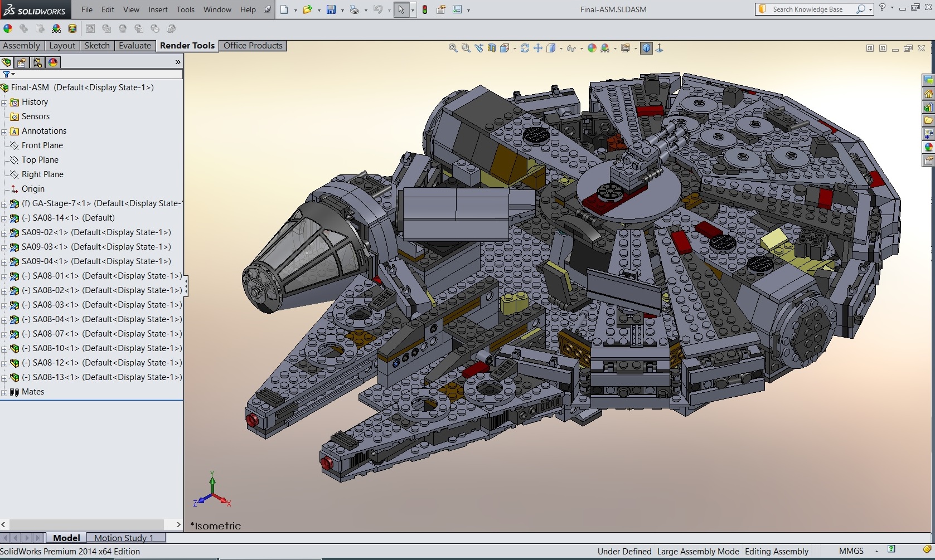The height and width of the screenshot is (560, 935).
Task: Open the File Explorer task pane tab
Action: coord(928,120)
